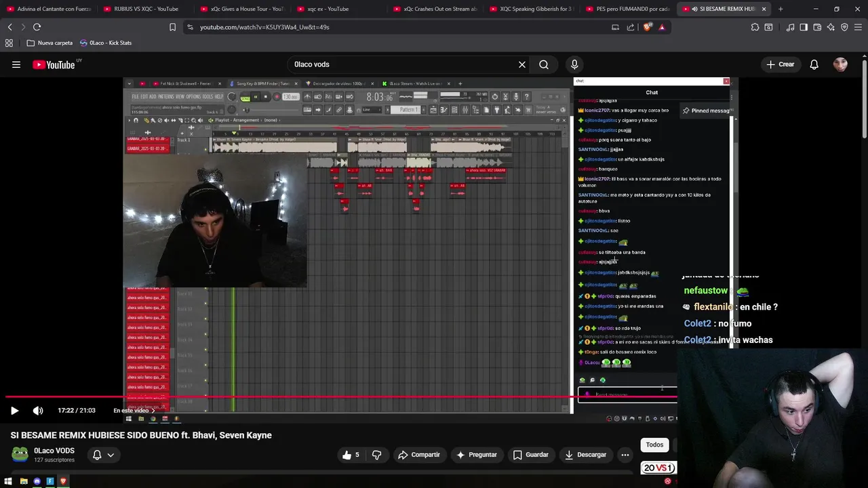Click the Compartir share button
868x488 pixels.
pyautogui.click(x=419, y=455)
